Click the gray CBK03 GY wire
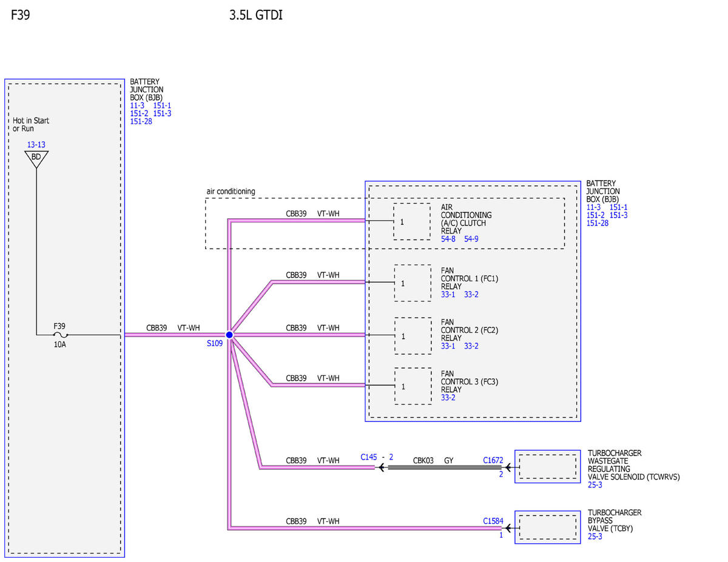This screenshot has height=562, width=728. (x=445, y=467)
